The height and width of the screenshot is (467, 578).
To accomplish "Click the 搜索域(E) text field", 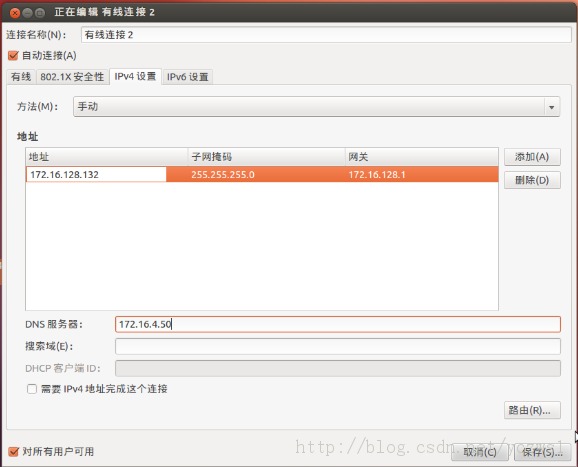I will (338, 346).
